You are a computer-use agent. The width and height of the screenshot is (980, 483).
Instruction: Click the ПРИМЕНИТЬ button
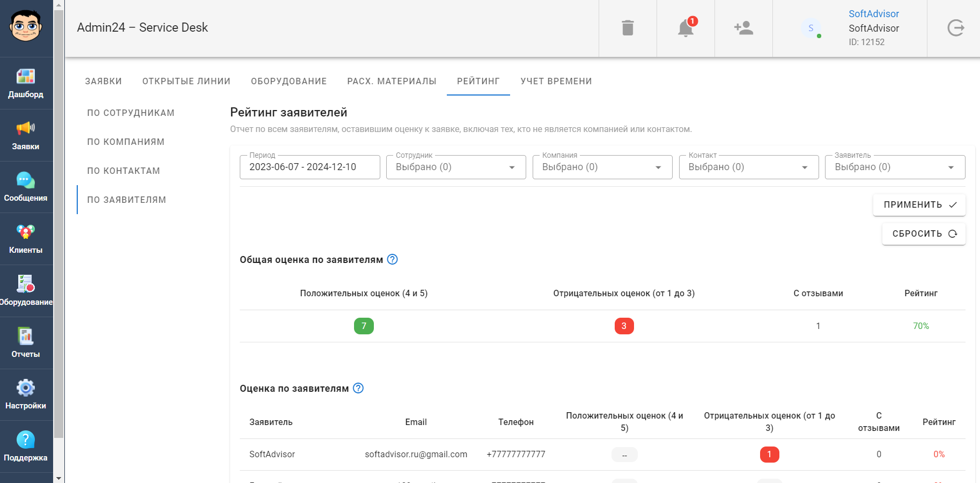point(919,205)
